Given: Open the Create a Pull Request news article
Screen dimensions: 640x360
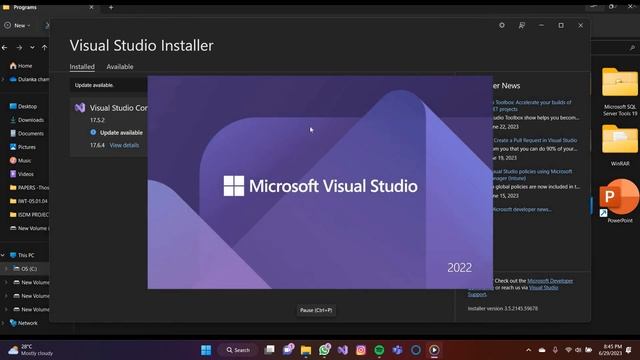Looking at the screenshot, I should (x=535, y=140).
